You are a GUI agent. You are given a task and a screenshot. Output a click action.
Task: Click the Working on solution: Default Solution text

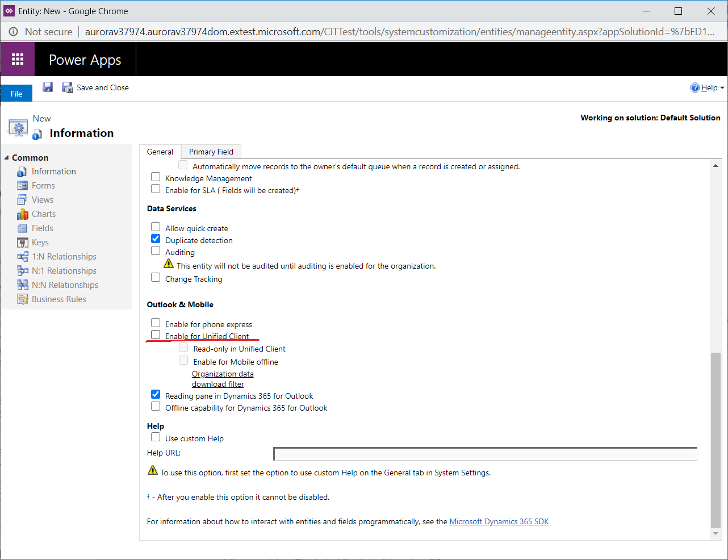click(x=650, y=118)
